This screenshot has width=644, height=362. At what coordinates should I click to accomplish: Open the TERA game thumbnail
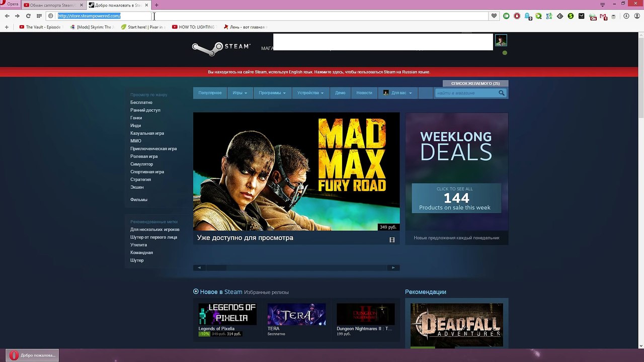296,314
